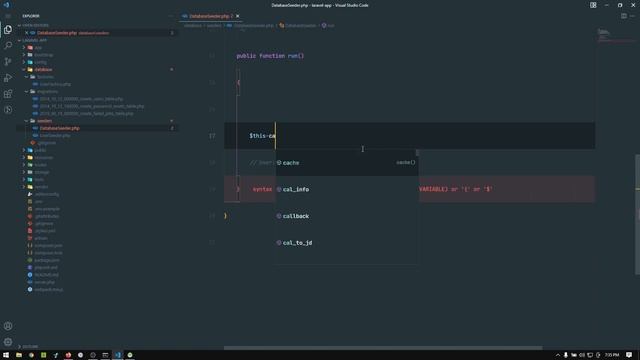Choose the cal_info autocomplete suggestion
Viewport: 640px width, 360px height.
click(347, 189)
